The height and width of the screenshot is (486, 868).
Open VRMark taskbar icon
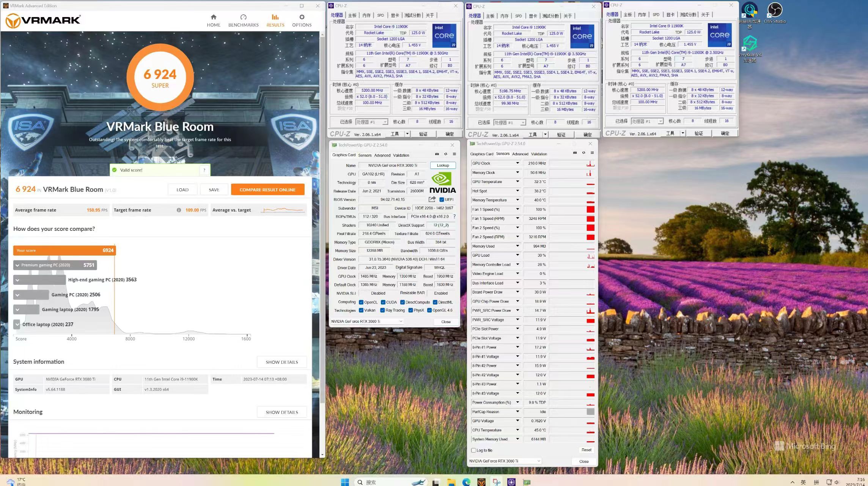(481, 482)
